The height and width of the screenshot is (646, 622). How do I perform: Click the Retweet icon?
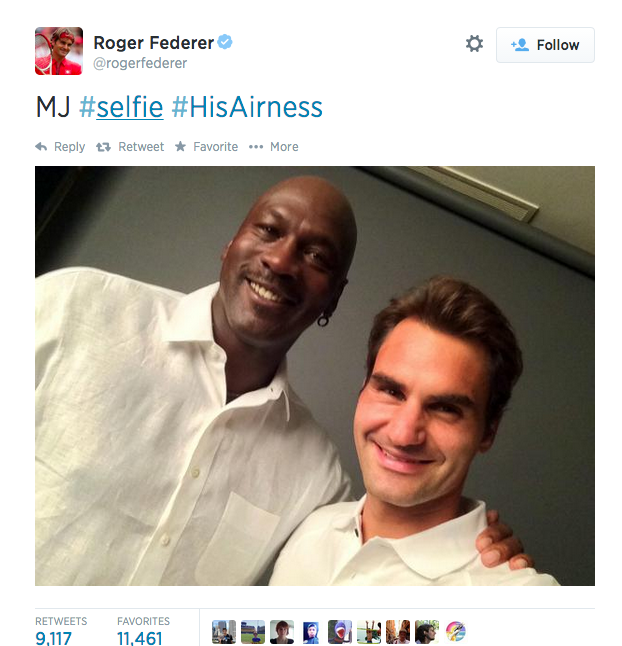pos(103,147)
